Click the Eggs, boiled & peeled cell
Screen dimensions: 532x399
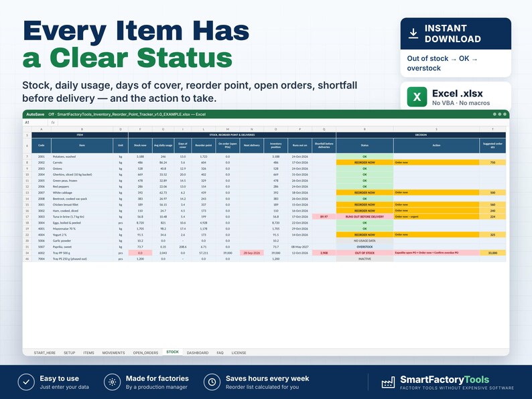(x=82, y=223)
